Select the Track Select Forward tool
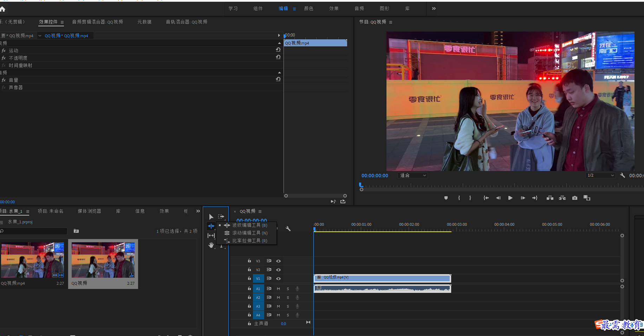This screenshot has width=644, height=336. pyautogui.click(x=221, y=217)
